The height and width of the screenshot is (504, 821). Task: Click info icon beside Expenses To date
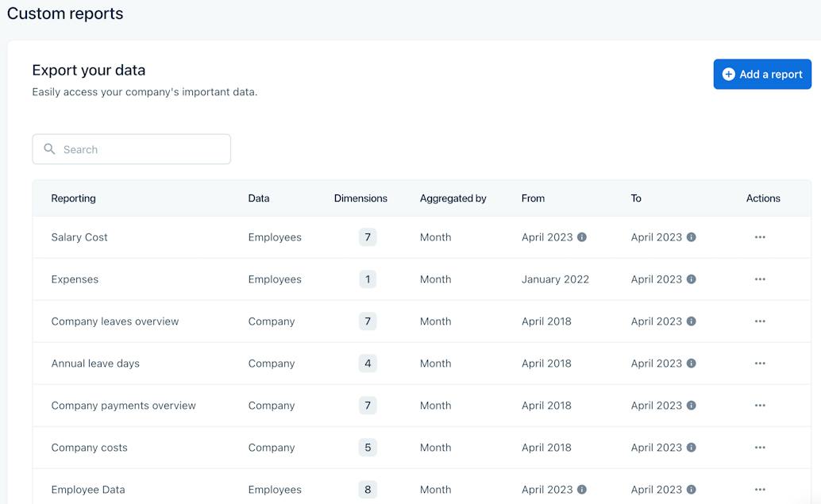pyautogui.click(x=691, y=279)
